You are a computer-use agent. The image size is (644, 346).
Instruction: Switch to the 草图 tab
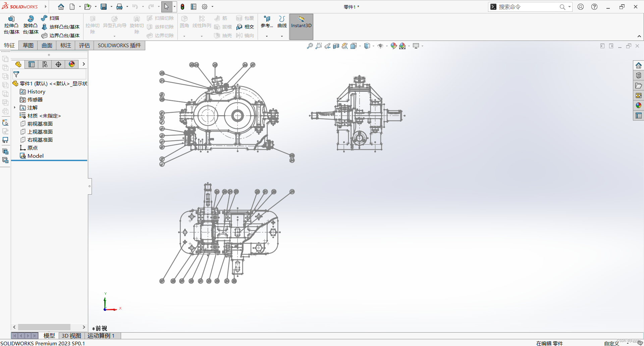pyautogui.click(x=28, y=46)
